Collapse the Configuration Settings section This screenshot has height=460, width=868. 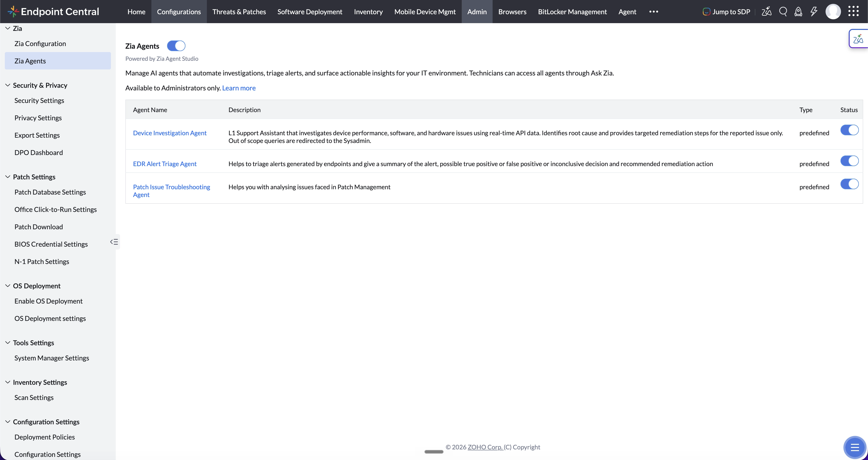8,422
